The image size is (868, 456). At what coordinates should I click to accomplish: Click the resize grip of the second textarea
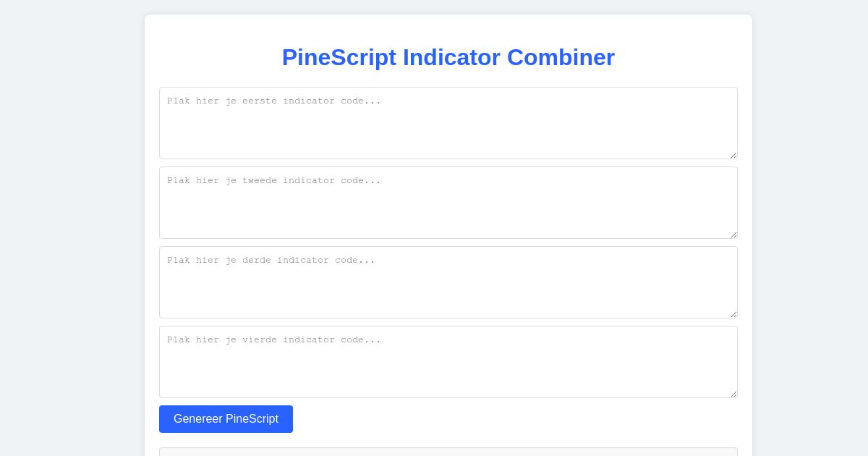click(x=733, y=235)
